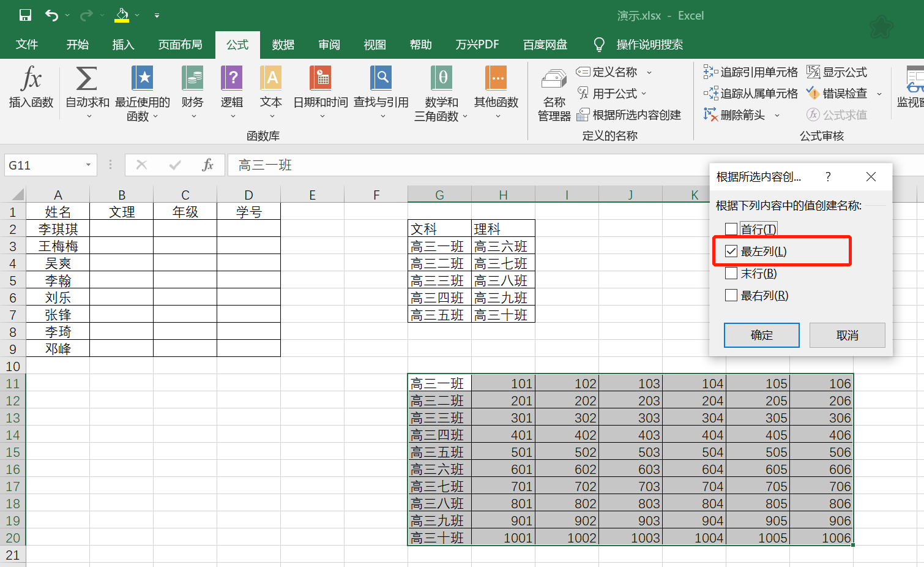Click the Save icon in quick access toolbar
This screenshot has height=567, width=924.
coord(25,15)
